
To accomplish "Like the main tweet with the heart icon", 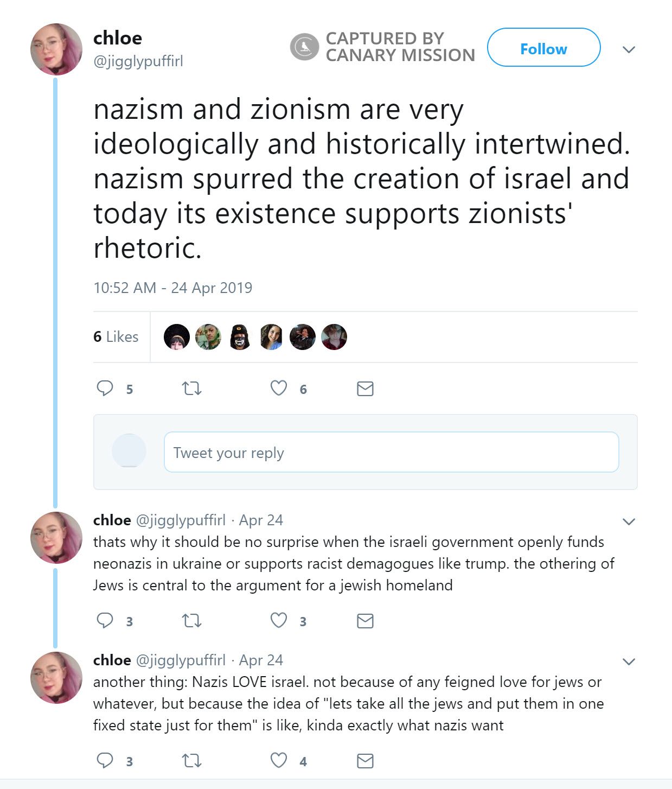I will [279, 388].
